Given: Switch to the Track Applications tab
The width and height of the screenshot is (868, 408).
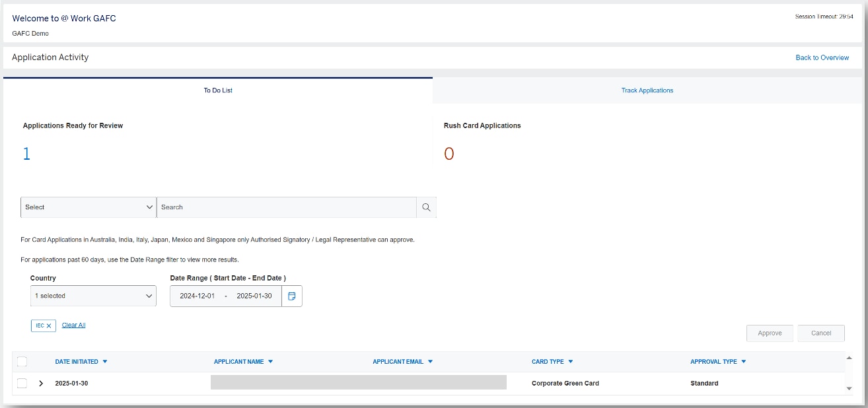Looking at the screenshot, I should tap(647, 90).
